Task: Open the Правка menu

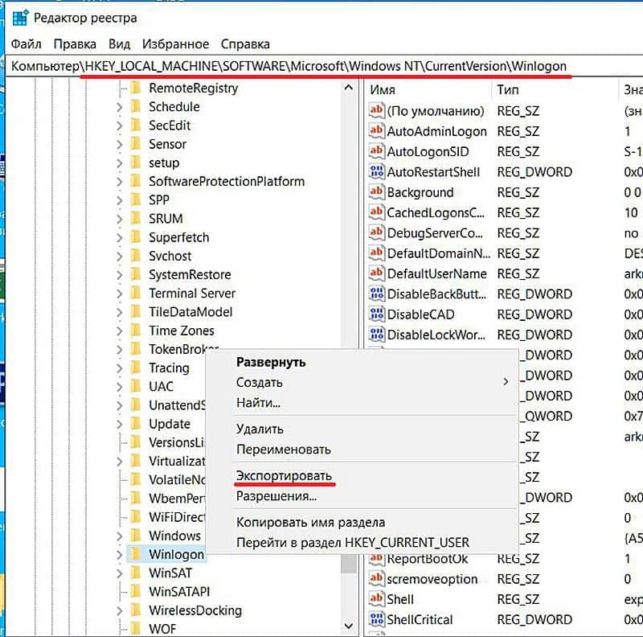Action: click(x=75, y=44)
